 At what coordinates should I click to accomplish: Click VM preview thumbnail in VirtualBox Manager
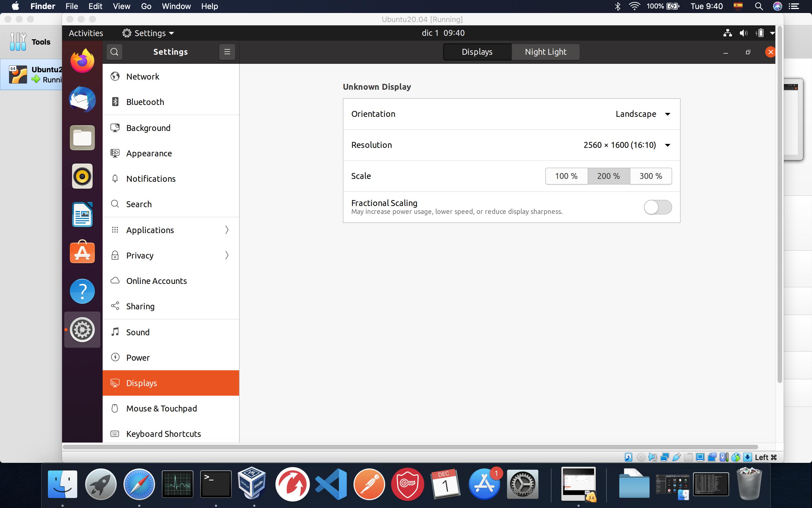point(793,119)
